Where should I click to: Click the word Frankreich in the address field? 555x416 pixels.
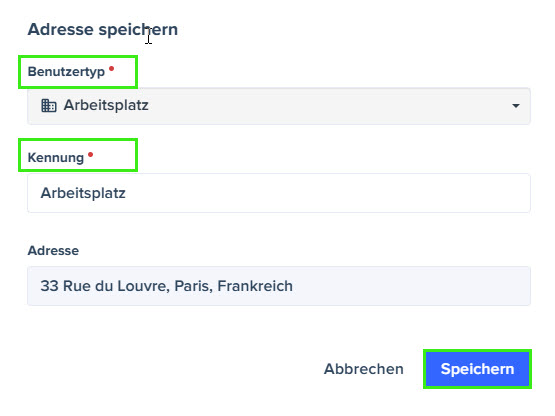[255, 286]
